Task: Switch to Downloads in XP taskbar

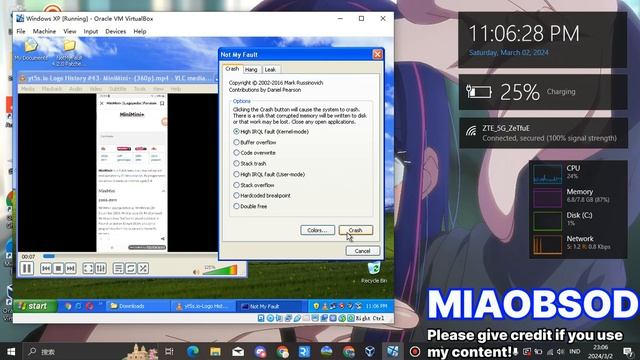Action: 138,306
